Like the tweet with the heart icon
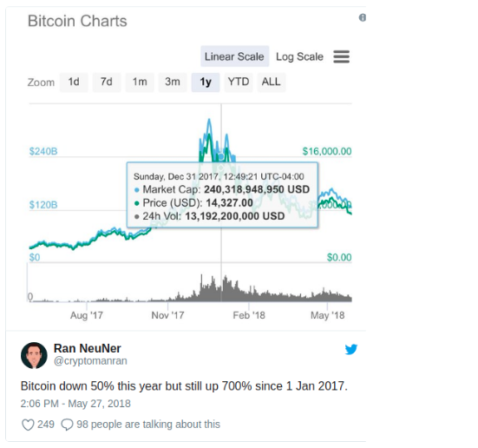Image resolution: width=478 pixels, height=448 pixels. point(28,425)
